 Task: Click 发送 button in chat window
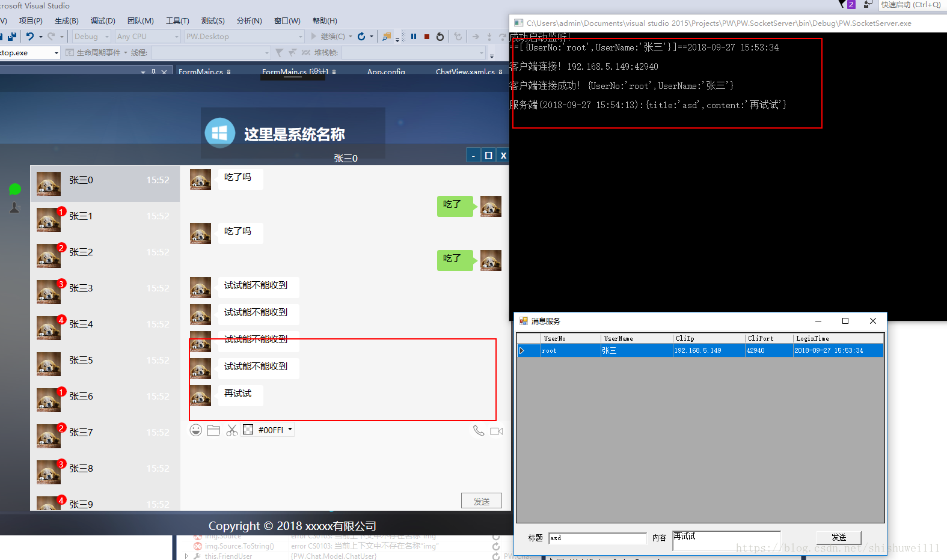point(482,501)
